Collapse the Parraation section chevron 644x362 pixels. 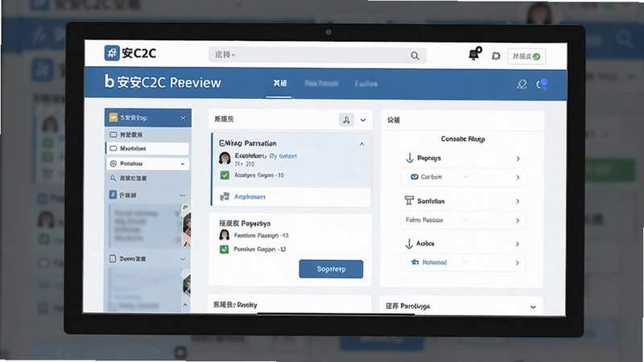coord(361,144)
